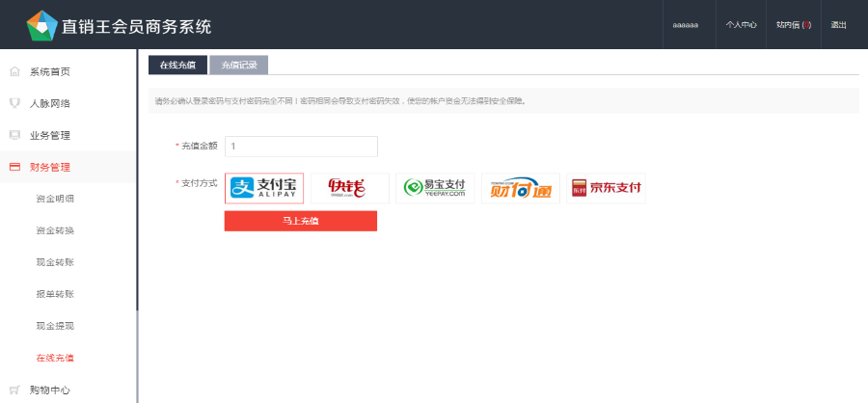Open 在线充值 submenu item in sidebar

coord(55,358)
